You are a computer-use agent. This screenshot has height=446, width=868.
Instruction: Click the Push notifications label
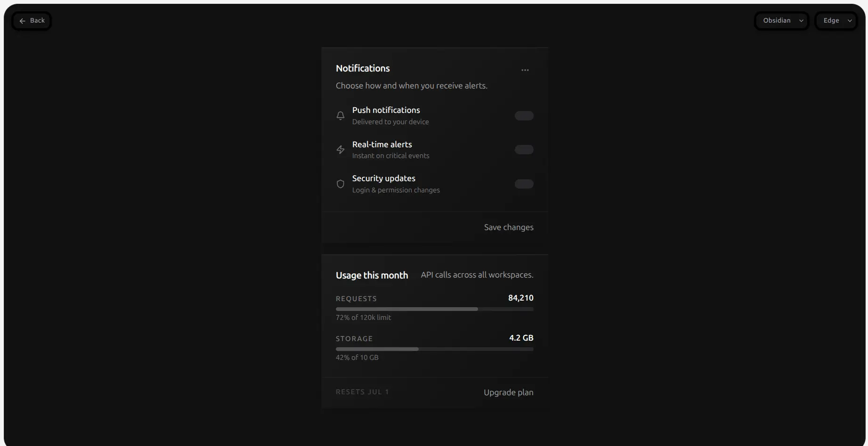tap(386, 110)
